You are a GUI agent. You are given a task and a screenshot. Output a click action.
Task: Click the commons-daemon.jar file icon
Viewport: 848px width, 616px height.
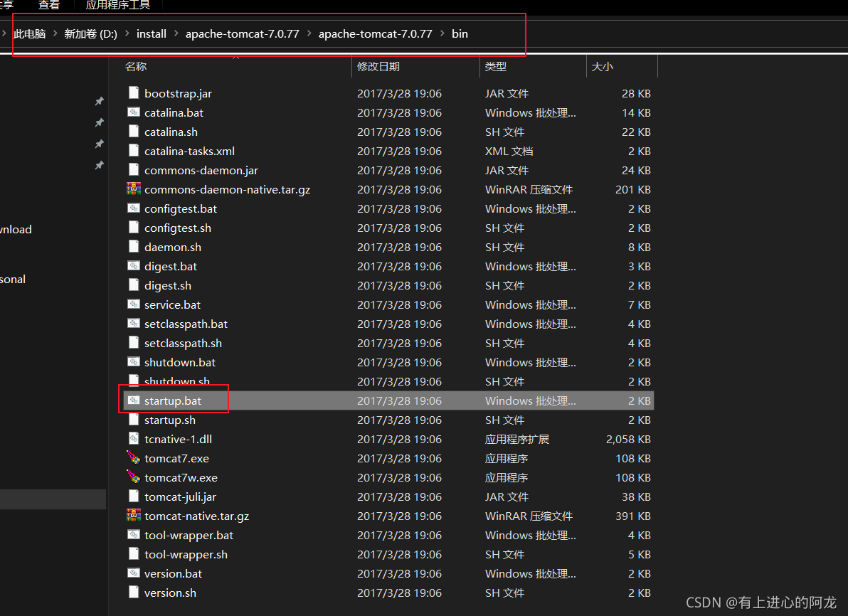click(134, 170)
